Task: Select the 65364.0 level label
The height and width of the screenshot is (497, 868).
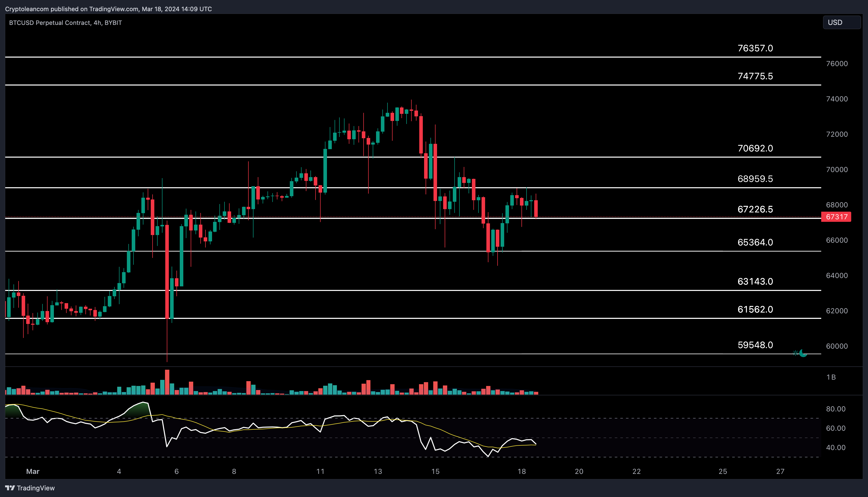Action: 755,242
